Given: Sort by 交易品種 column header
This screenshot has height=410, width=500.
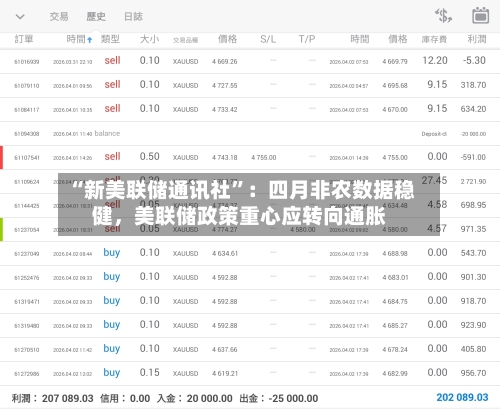Looking at the screenshot, I should tap(185, 40).
